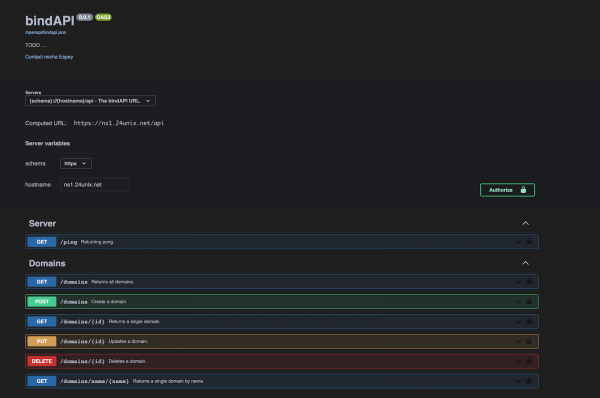Click the 'Server variables' label

point(47,144)
